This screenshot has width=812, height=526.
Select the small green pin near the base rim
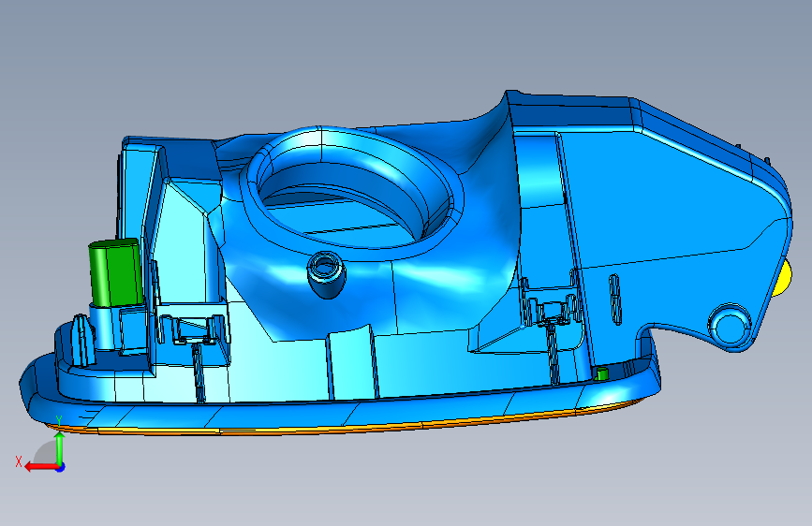(x=602, y=373)
